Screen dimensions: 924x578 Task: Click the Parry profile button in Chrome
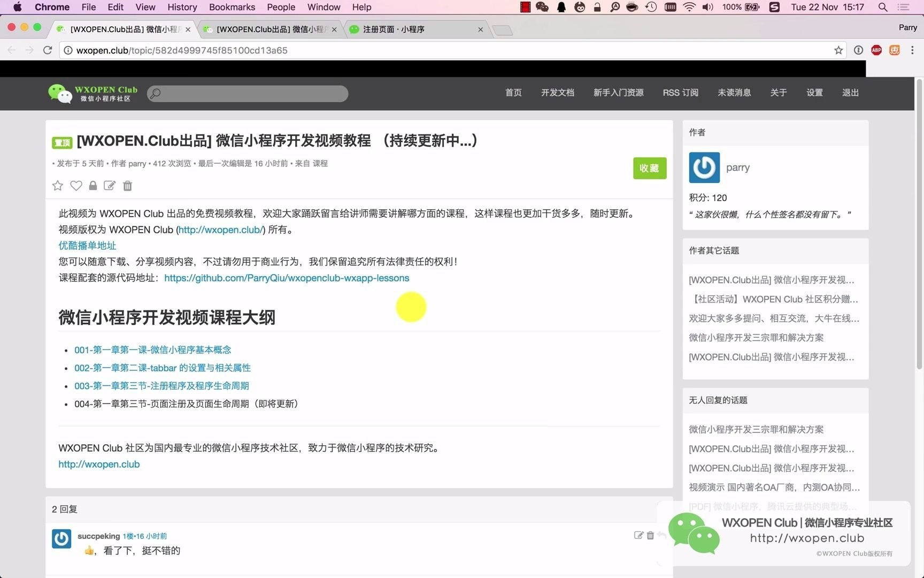[907, 27]
